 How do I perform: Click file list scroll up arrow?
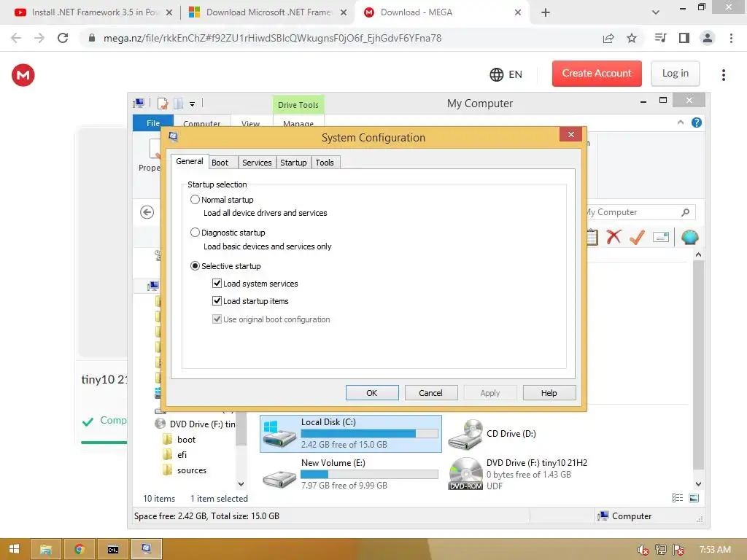click(698, 254)
